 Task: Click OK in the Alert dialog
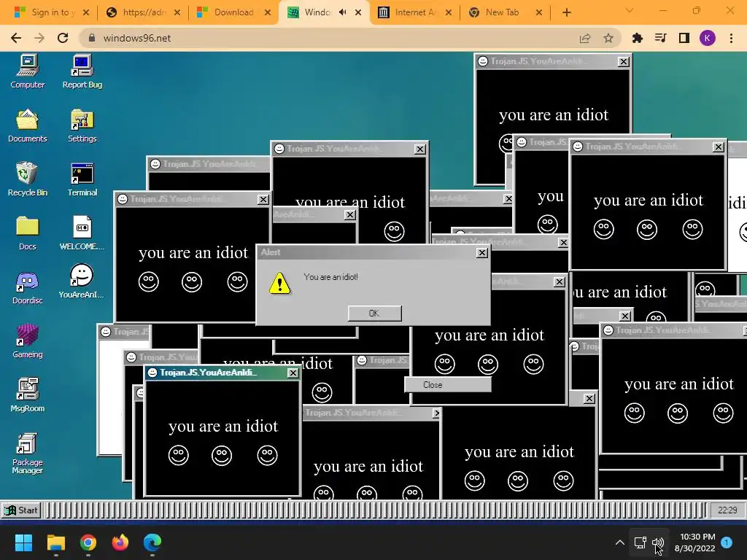(374, 314)
